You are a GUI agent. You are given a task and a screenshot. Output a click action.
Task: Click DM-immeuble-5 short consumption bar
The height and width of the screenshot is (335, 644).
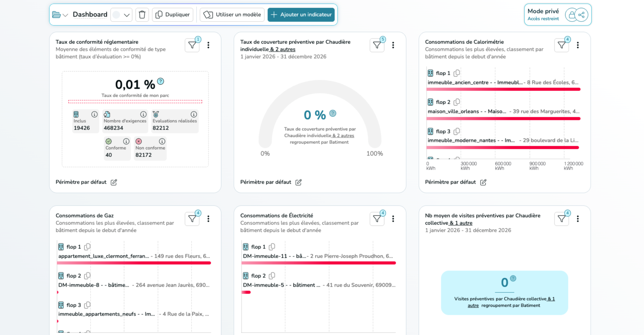coord(246,292)
